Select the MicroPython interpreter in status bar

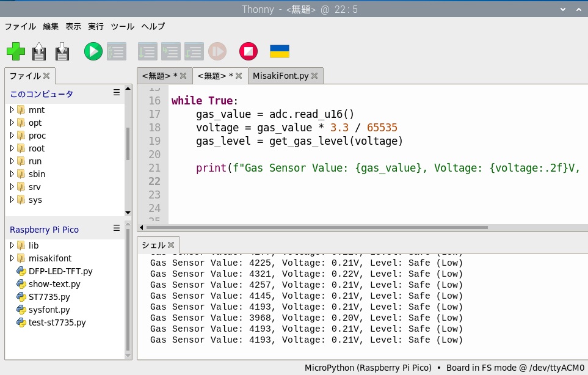(368, 368)
